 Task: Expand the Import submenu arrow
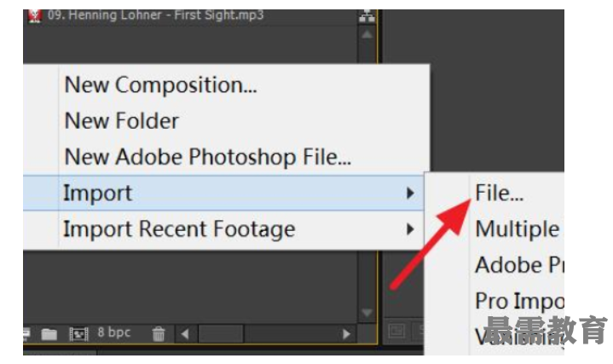(410, 193)
